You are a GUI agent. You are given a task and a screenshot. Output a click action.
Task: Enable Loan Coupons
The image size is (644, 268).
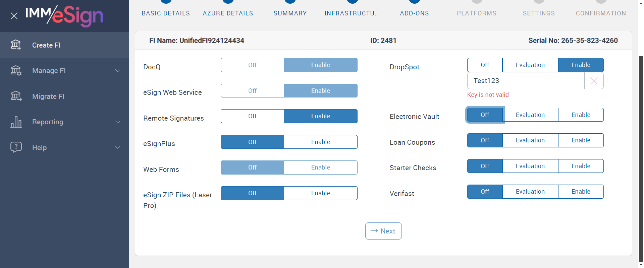tap(581, 140)
